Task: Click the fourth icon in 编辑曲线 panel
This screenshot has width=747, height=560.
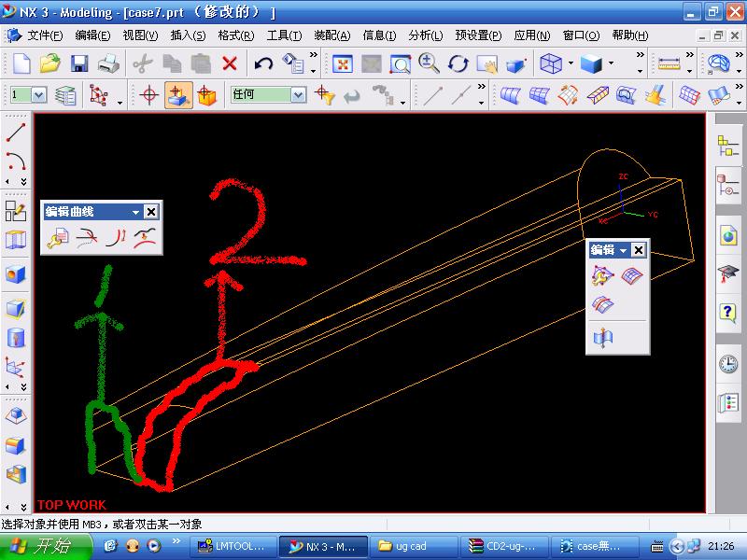Action: click(145, 237)
